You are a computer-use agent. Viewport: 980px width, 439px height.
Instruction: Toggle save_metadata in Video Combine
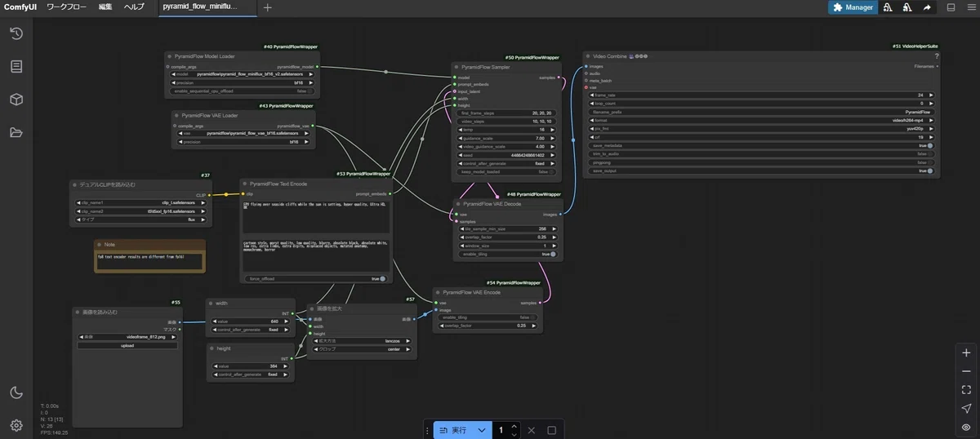point(761,145)
